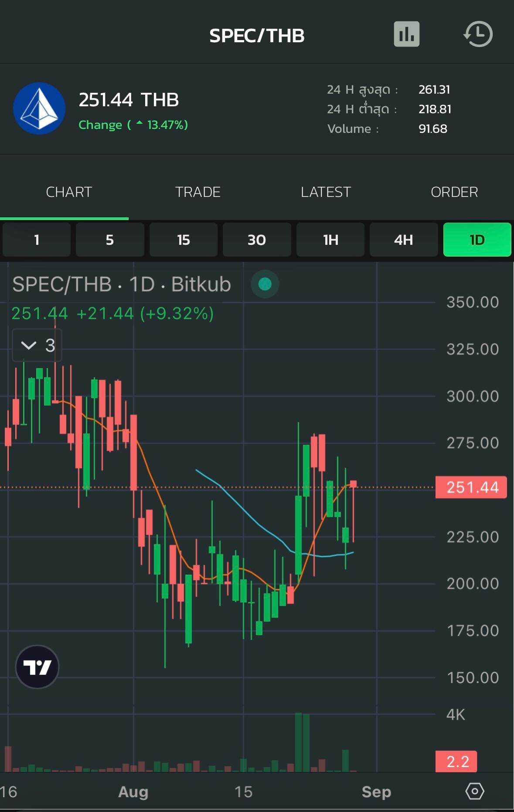Image resolution: width=514 pixels, height=812 pixels.
Task: Click the Change 13.47% text
Action: 133,125
